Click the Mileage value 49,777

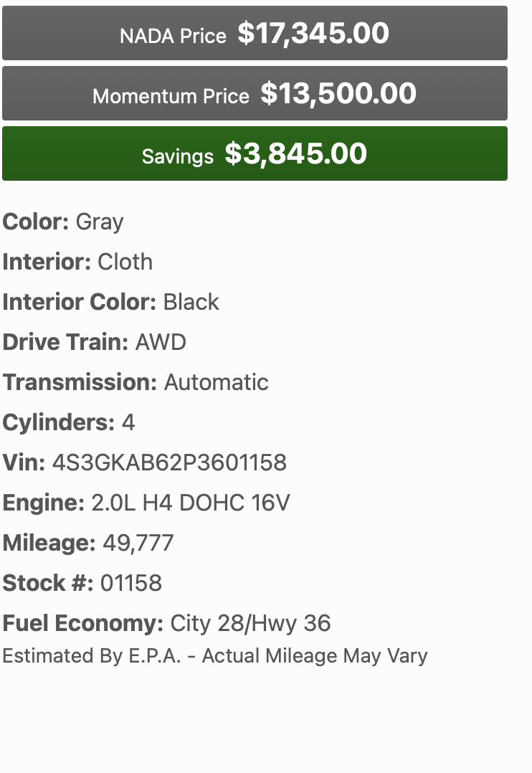(x=138, y=544)
